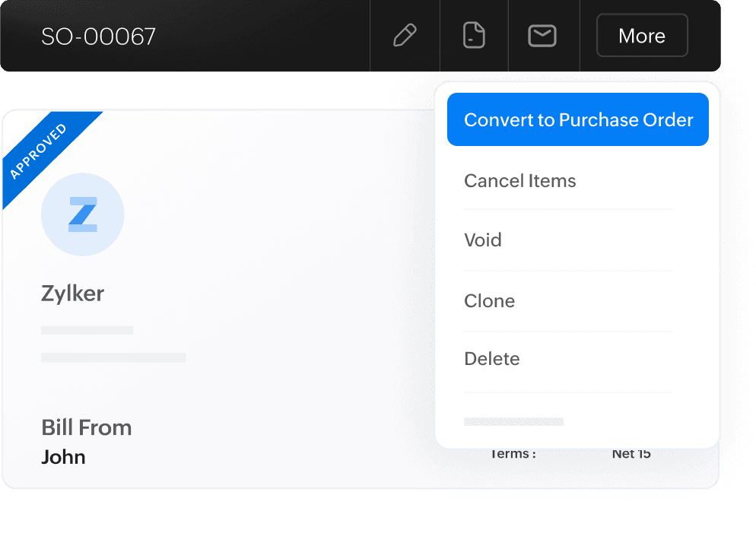756x546 pixels.
Task: Click the Bill From label
Action: (x=86, y=427)
